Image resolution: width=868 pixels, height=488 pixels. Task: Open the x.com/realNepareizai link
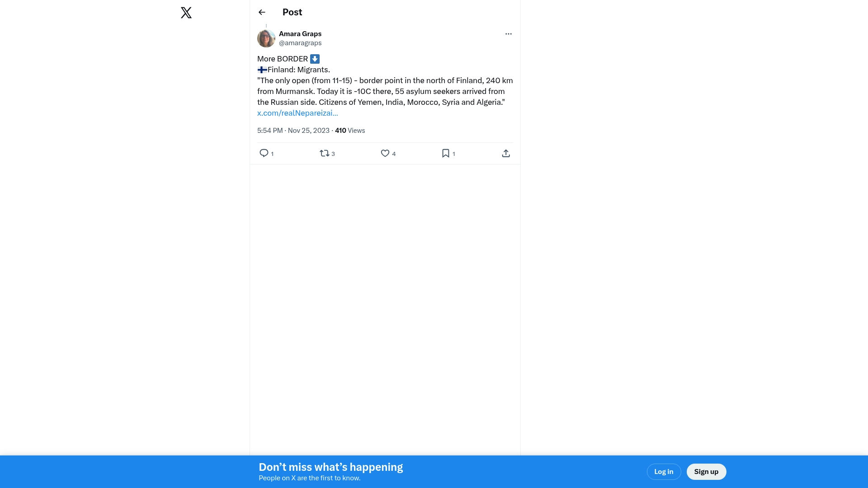[x=297, y=113]
